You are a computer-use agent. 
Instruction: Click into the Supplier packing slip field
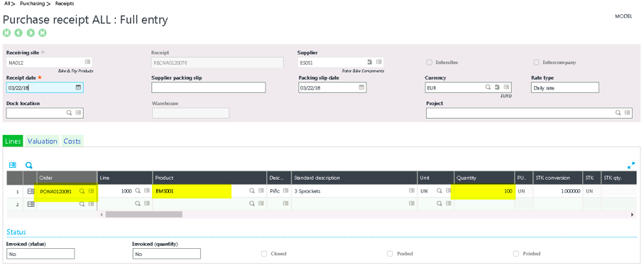(209, 87)
